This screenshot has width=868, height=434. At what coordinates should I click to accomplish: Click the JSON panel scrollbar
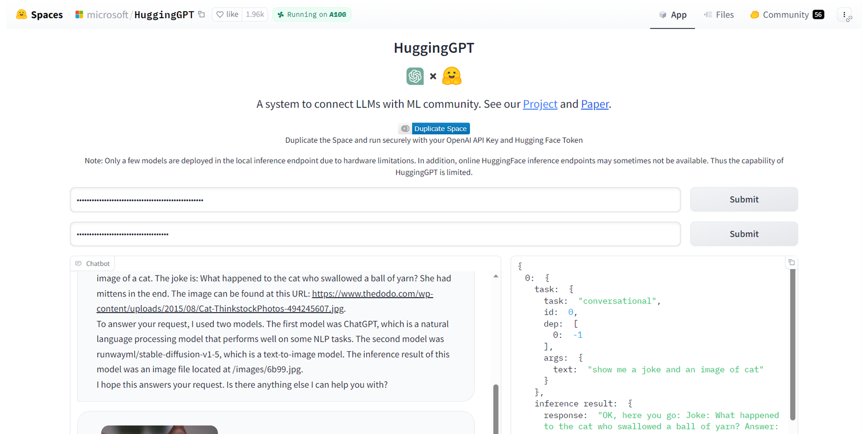tap(793, 345)
